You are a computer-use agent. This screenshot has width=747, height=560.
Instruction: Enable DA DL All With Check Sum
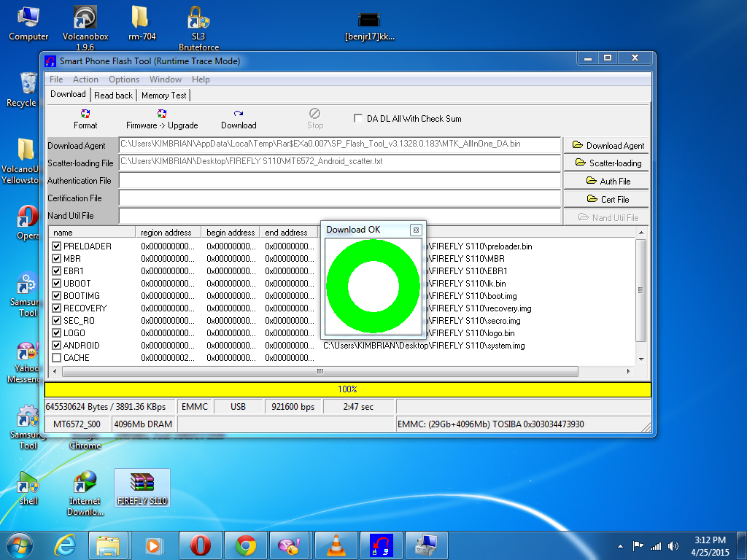pos(358,119)
